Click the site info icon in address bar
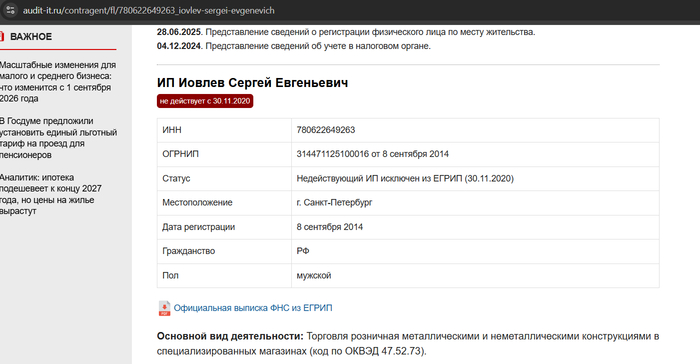The height and width of the screenshot is (364, 700). (x=11, y=10)
